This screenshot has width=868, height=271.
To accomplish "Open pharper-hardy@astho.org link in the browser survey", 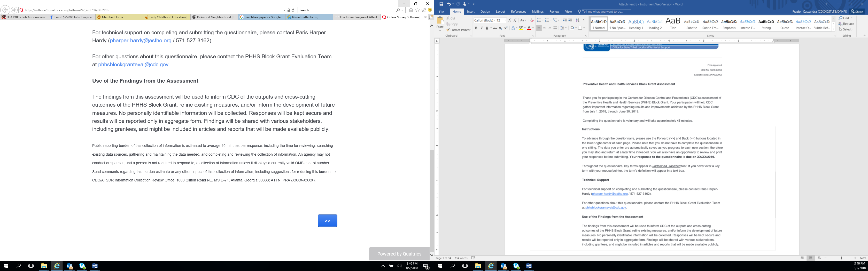I will (141, 41).
